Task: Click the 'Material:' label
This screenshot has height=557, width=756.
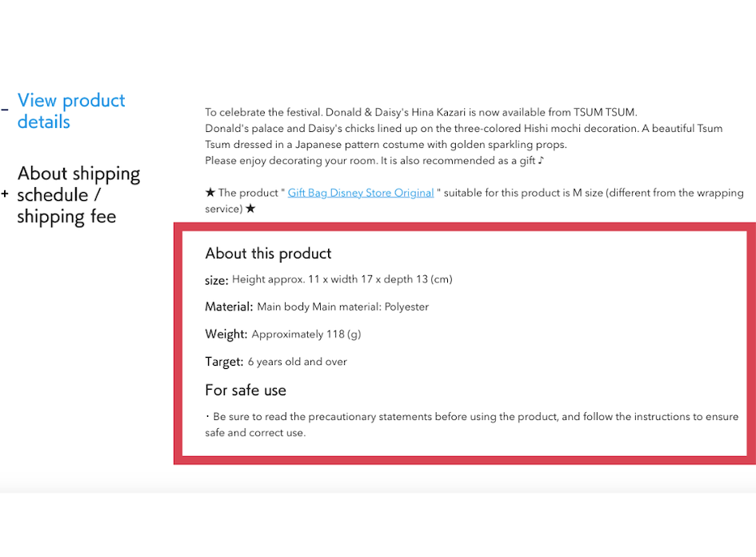Action: pos(229,307)
